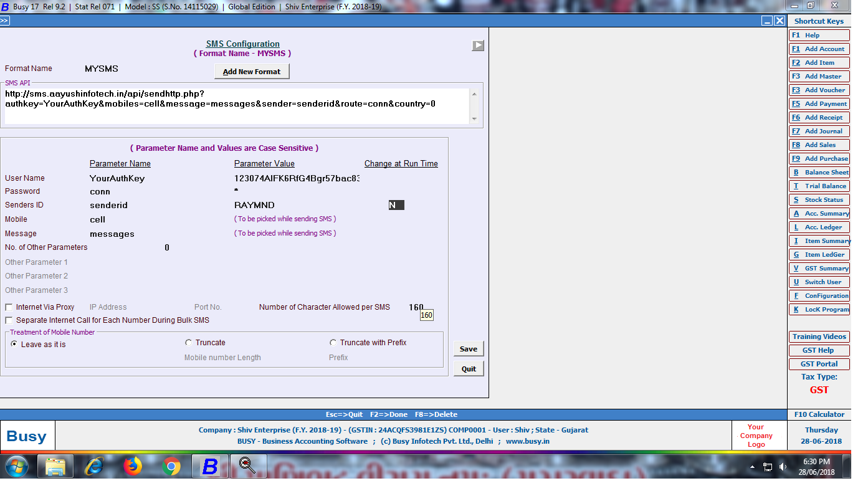The image size is (868, 501).
Task: Open Acc. Ledger shortcut
Action: [819, 227]
